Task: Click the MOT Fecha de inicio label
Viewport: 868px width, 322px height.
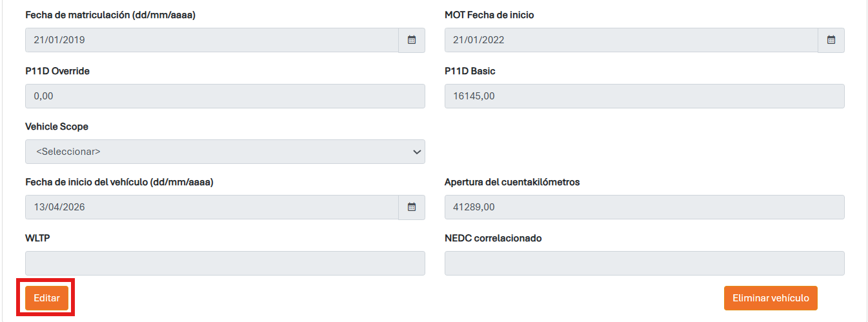Action: pyautogui.click(x=489, y=15)
